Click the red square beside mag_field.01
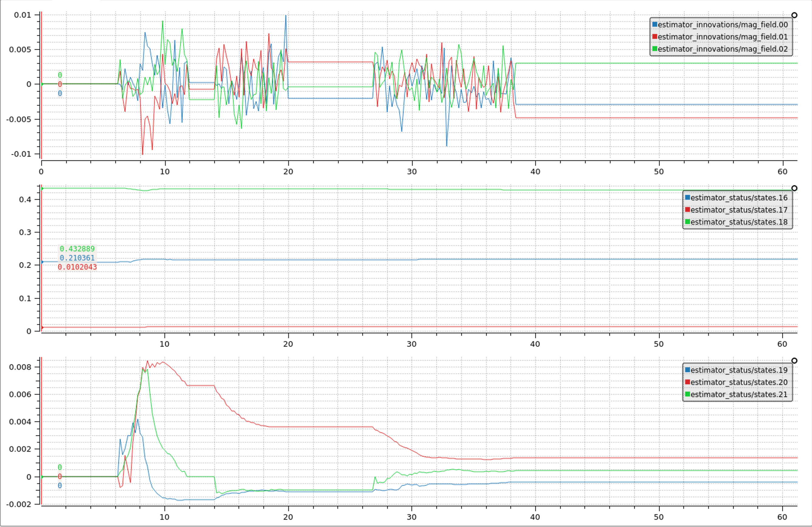This screenshot has width=812, height=527. 655,36
